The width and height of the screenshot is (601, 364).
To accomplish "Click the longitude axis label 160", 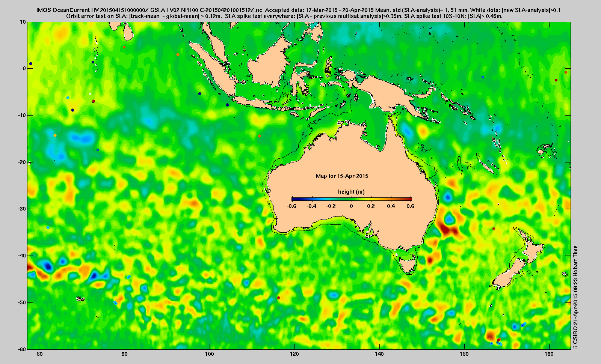I will [464, 354].
